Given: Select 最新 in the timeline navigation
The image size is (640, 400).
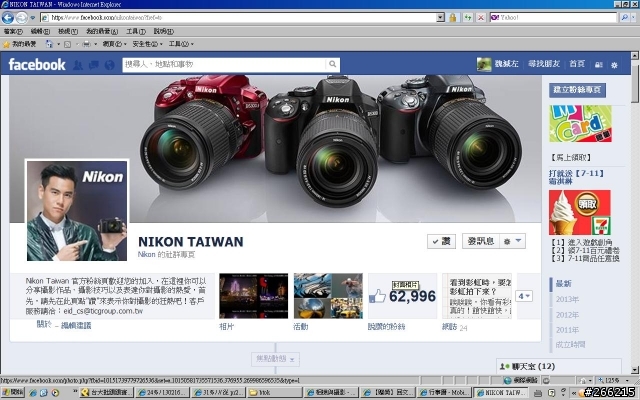Looking at the screenshot, I should coord(564,284).
